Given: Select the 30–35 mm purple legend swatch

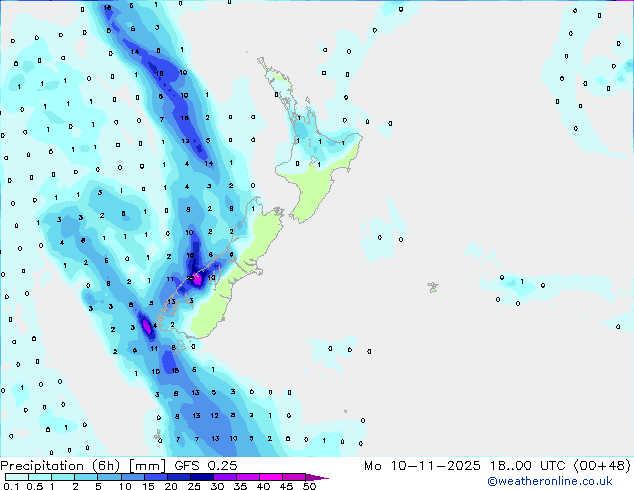Looking at the screenshot, I should click(225, 477).
